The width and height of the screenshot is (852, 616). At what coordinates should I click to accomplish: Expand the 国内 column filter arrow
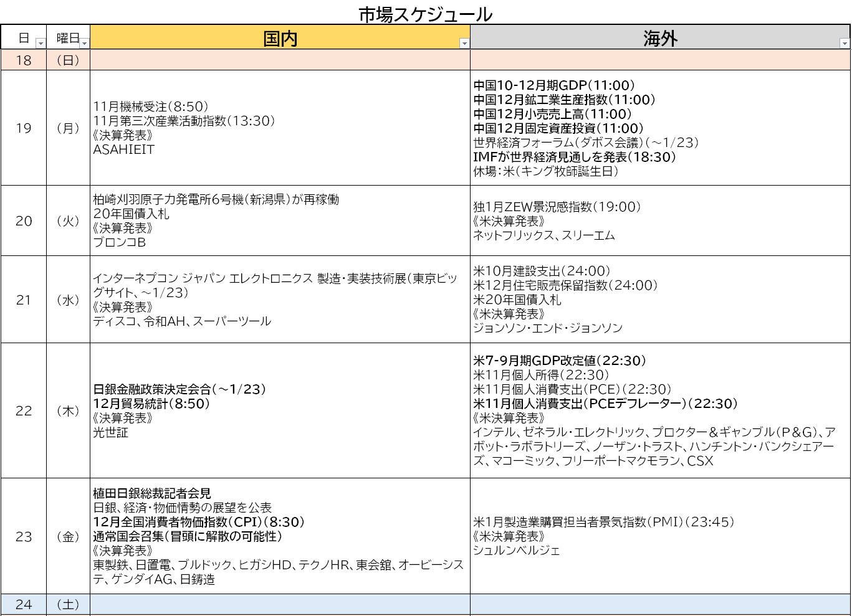[x=464, y=44]
